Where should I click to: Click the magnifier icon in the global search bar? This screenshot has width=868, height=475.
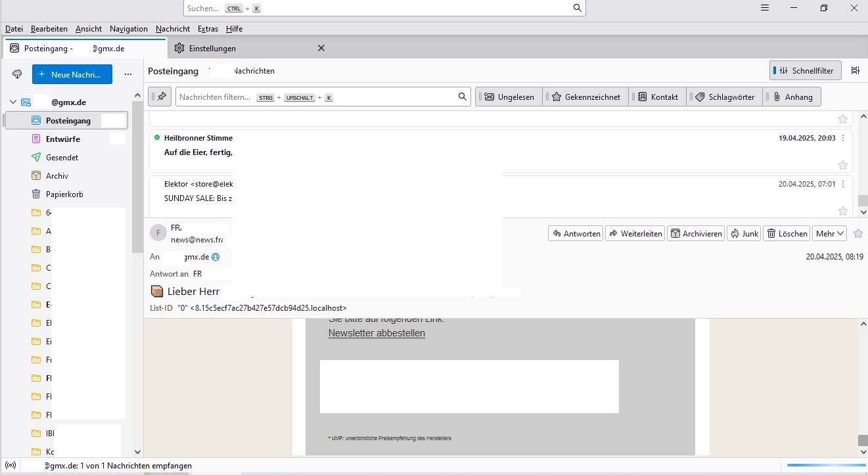(577, 8)
